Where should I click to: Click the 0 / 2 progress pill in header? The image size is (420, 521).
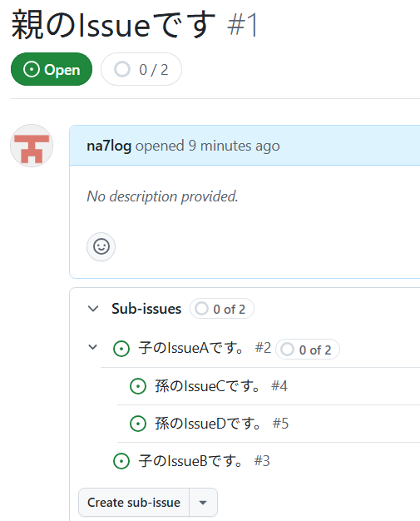click(141, 69)
